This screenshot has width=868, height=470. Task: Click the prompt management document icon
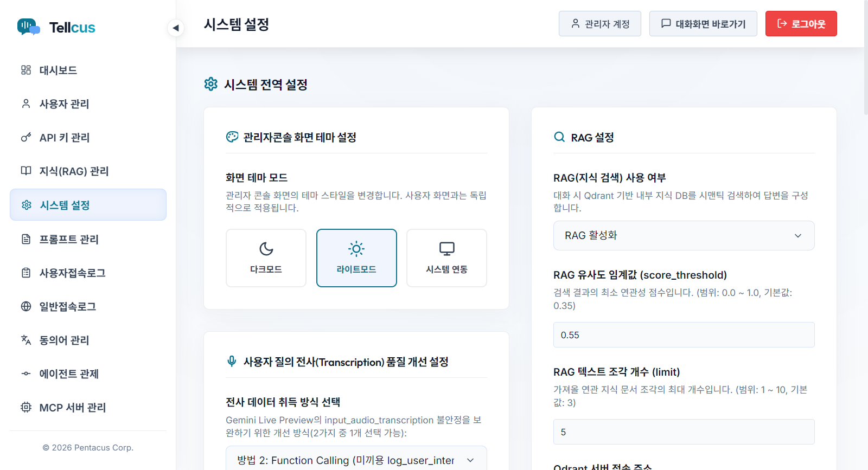(x=26, y=239)
